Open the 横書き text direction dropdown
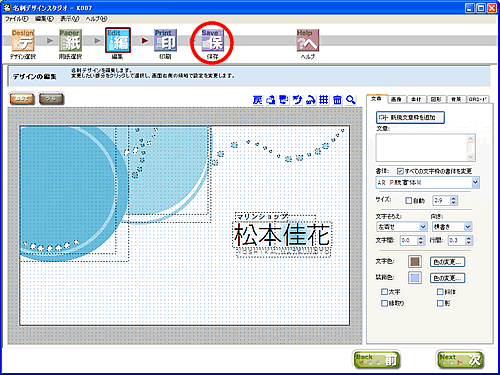The width and height of the screenshot is (500, 375). 468,227
